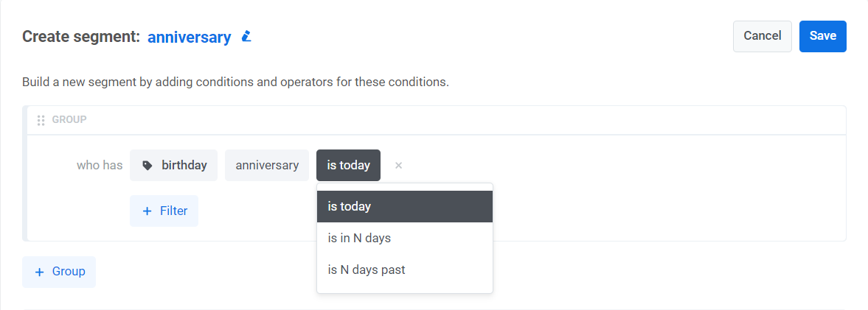Open the anniversary field chip selector
868x310 pixels.
coord(267,166)
